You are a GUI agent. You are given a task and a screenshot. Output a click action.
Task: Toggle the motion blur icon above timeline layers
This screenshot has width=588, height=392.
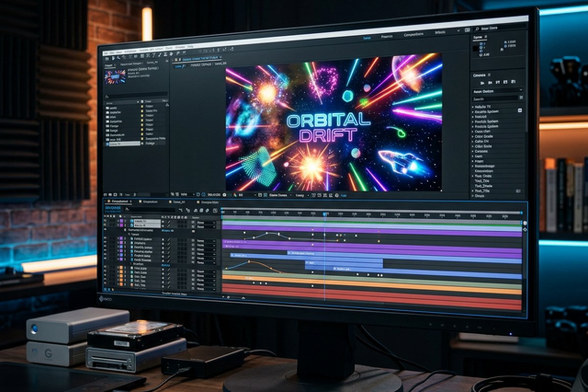pyautogui.click(x=207, y=211)
